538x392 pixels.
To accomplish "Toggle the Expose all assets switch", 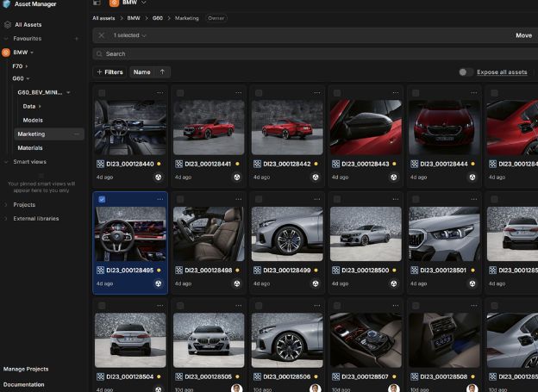I will point(466,72).
